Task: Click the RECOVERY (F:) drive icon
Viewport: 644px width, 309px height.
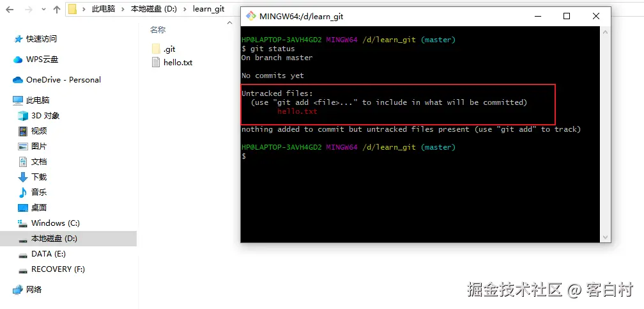Action: [23, 270]
